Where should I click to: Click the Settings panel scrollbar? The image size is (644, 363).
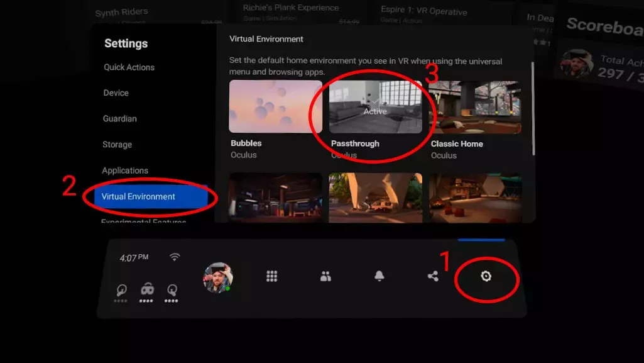click(x=533, y=109)
